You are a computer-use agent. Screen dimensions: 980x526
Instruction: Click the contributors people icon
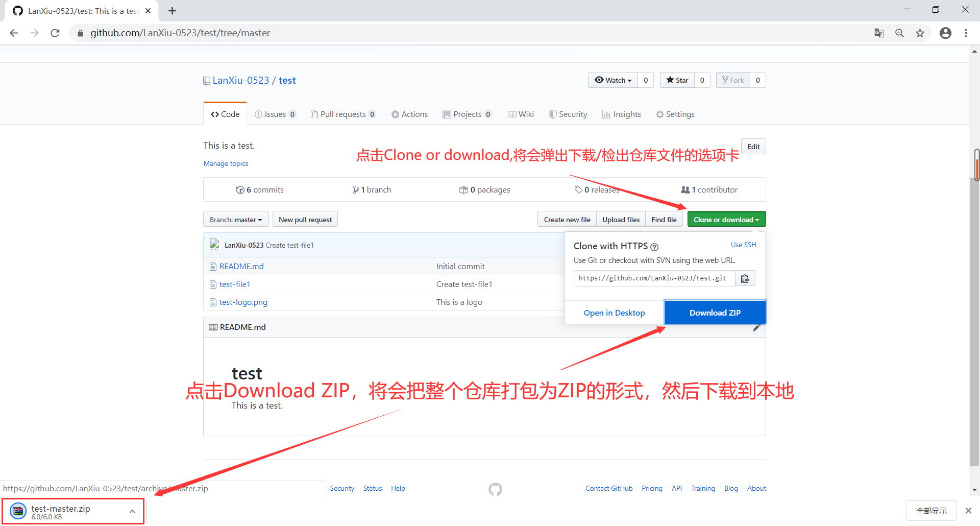click(x=686, y=189)
